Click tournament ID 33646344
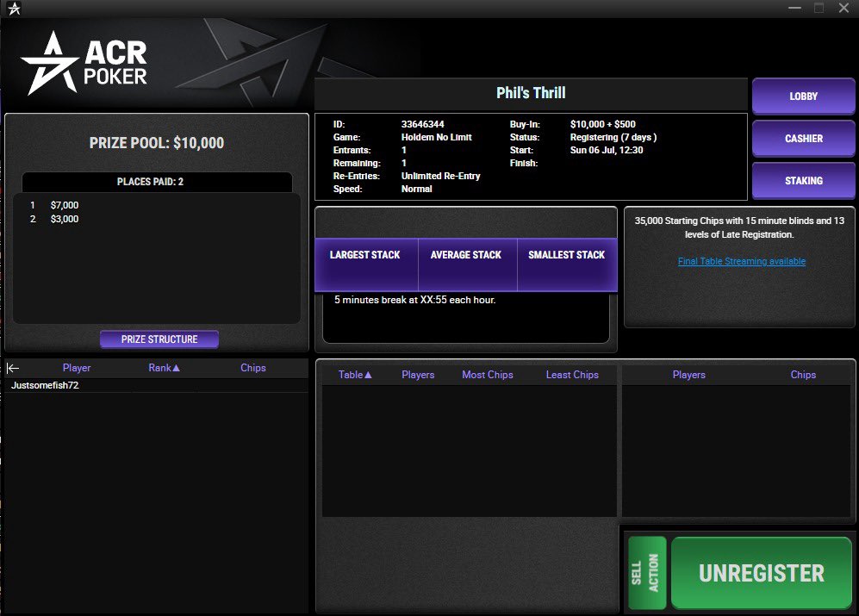This screenshot has height=616, width=859. pyautogui.click(x=422, y=124)
